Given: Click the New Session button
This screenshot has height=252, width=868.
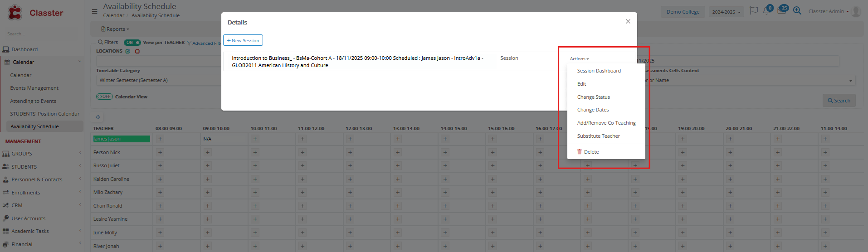Looking at the screenshot, I should [x=243, y=40].
